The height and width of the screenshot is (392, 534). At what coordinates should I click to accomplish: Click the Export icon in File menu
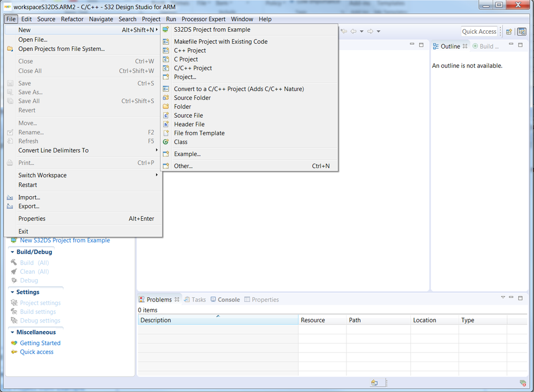(10, 206)
